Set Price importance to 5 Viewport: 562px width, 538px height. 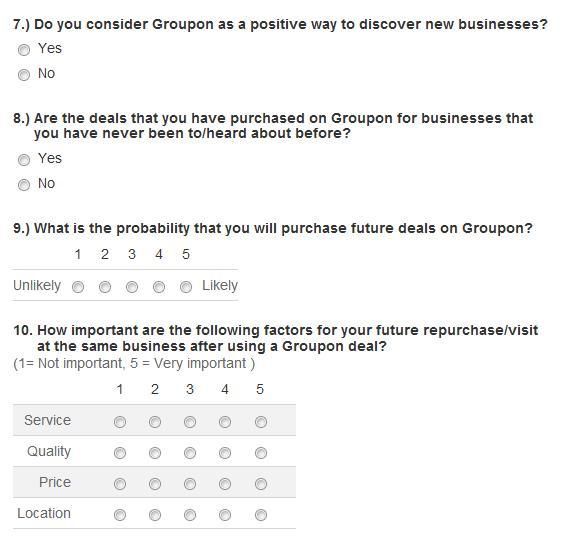261,484
